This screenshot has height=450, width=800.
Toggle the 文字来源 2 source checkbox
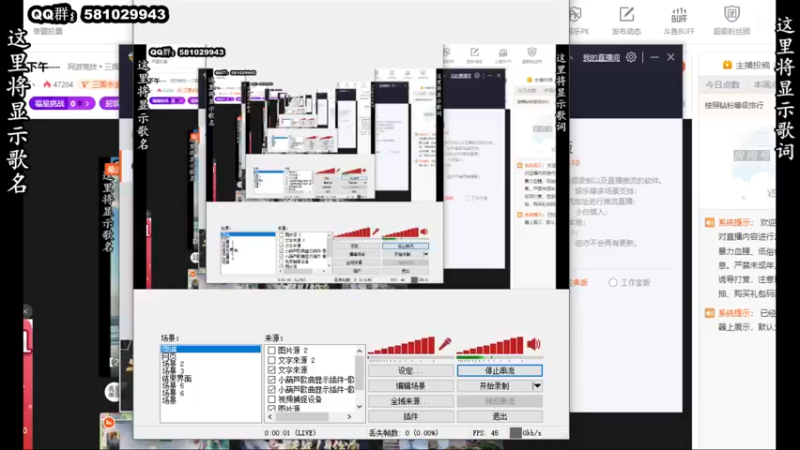tap(271, 360)
